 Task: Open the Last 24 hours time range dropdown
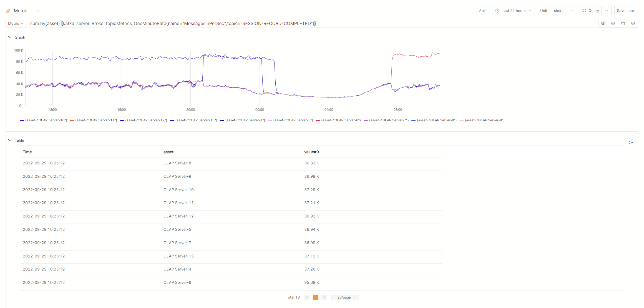click(x=514, y=11)
